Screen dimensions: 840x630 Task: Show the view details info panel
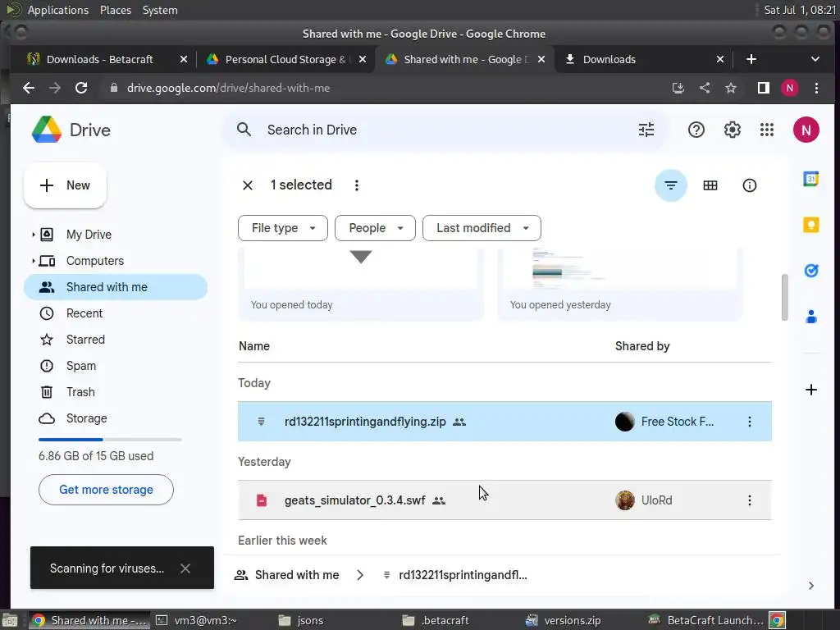coord(749,185)
